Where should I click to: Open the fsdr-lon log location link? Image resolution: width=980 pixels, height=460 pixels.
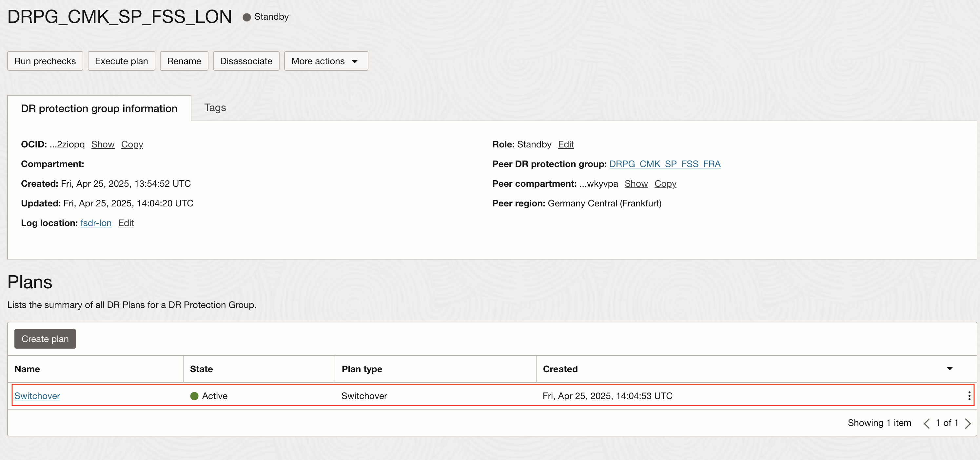pos(96,223)
